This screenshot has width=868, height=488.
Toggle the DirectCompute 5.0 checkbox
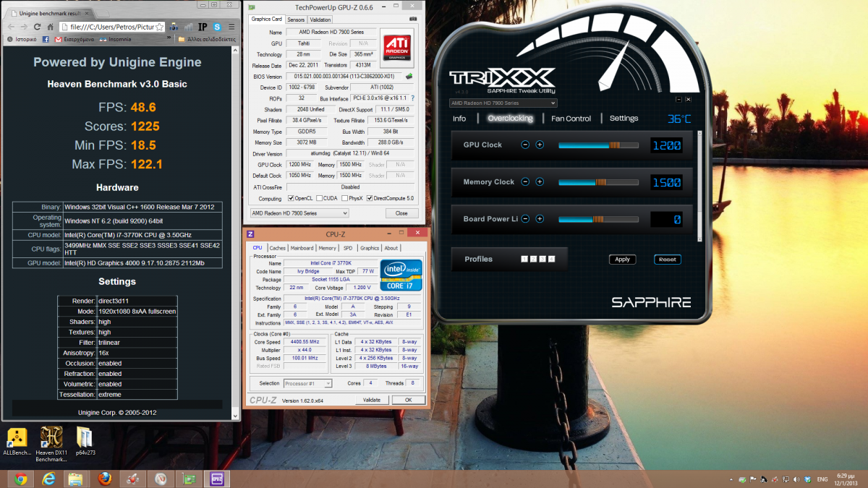(x=370, y=198)
